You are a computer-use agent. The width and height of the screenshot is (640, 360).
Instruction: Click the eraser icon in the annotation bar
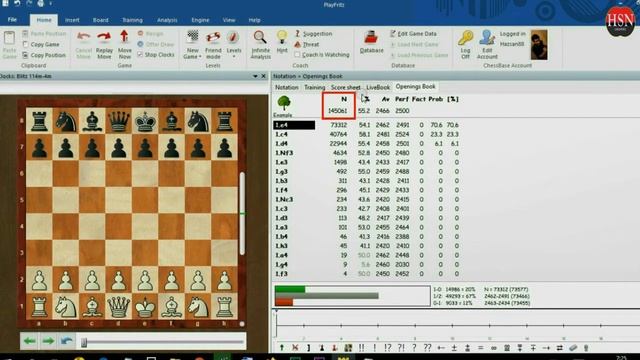(x=573, y=348)
